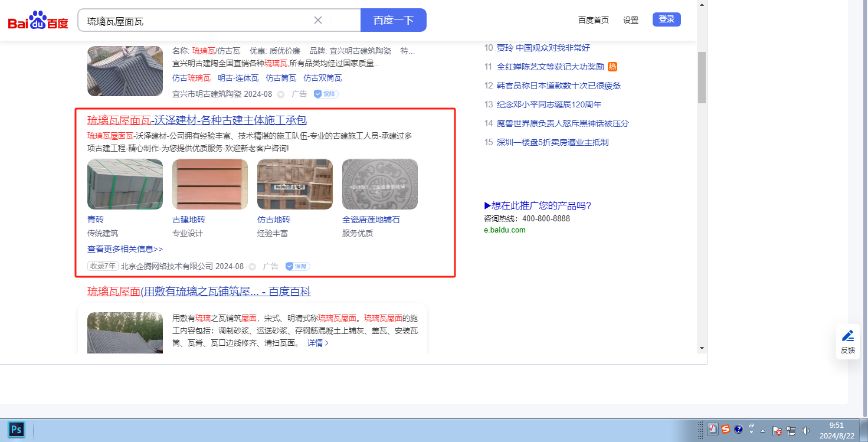
Task: Expand the dropdown arrow after 宜兴市明古建筑陶瓷 2024-08
Action: click(x=281, y=94)
